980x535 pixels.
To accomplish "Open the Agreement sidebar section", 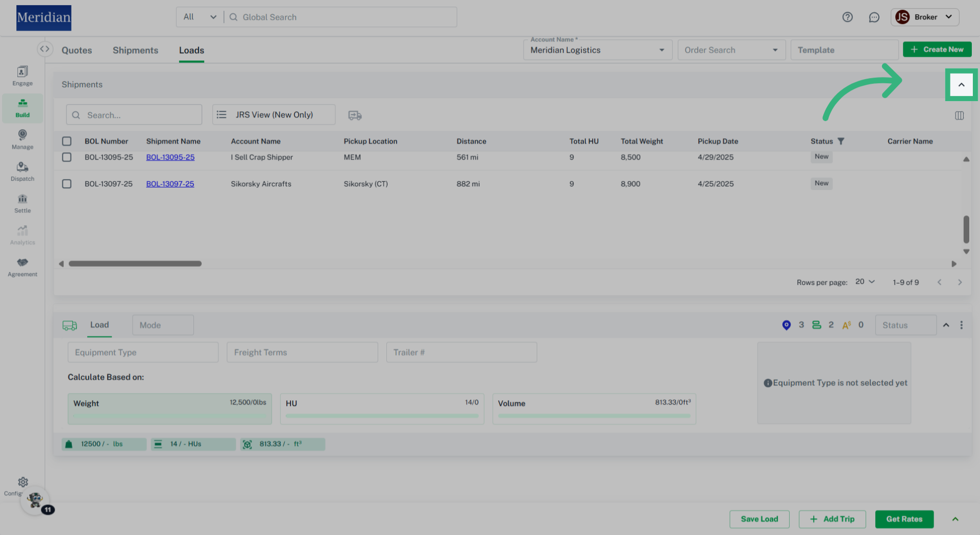I will pyautogui.click(x=22, y=267).
